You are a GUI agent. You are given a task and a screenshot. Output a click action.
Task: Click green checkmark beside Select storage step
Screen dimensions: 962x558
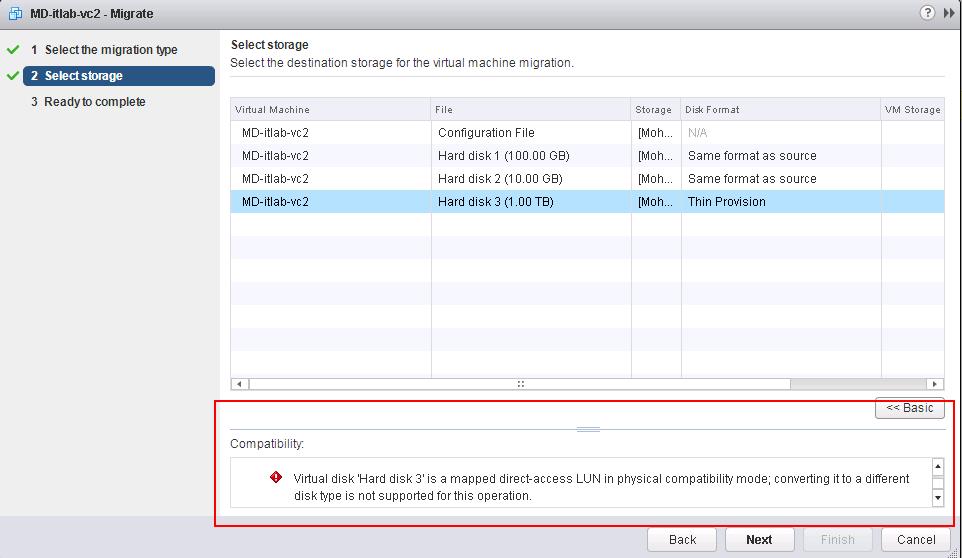coord(13,76)
